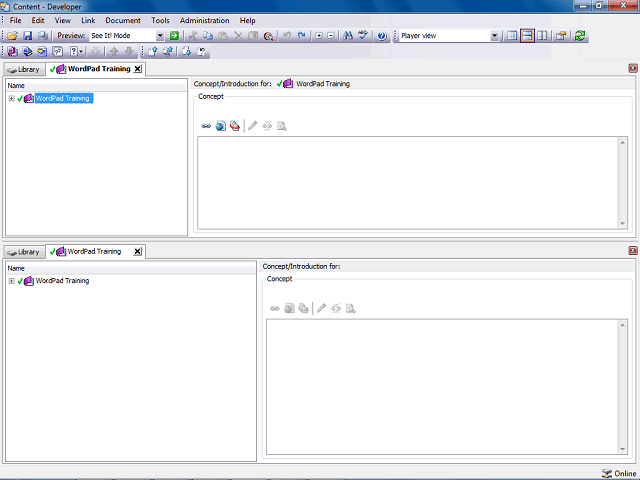Click the Find binoculars icon

pyautogui.click(x=348, y=36)
